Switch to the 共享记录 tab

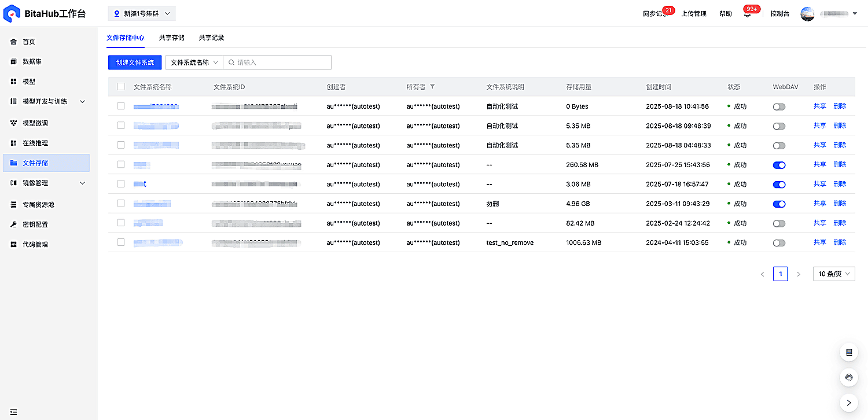pyautogui.click(x=212, y=38)
